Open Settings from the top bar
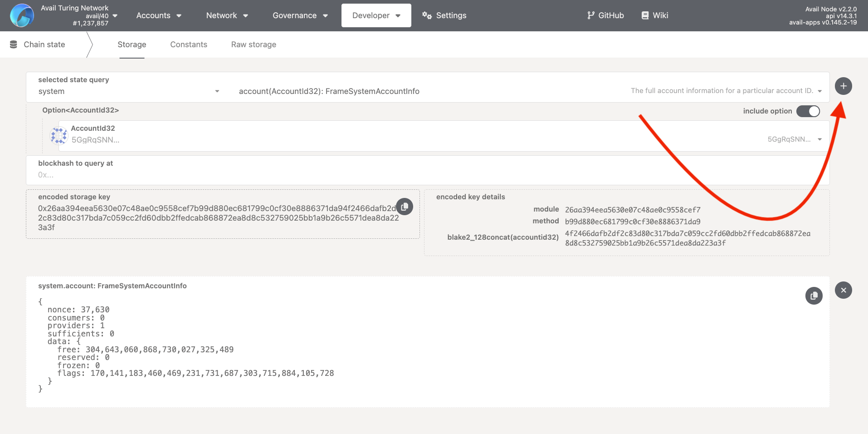868x434 pixels. click(444, 15)
